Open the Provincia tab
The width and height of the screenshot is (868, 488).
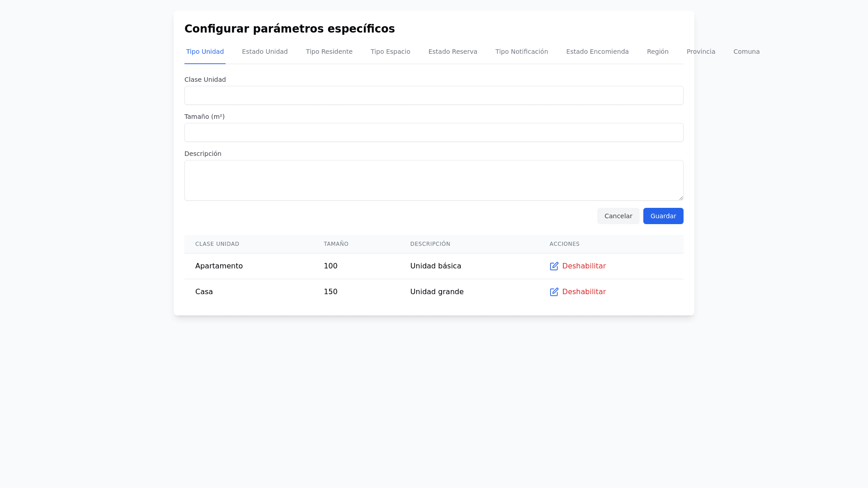[x=701, y=52]
